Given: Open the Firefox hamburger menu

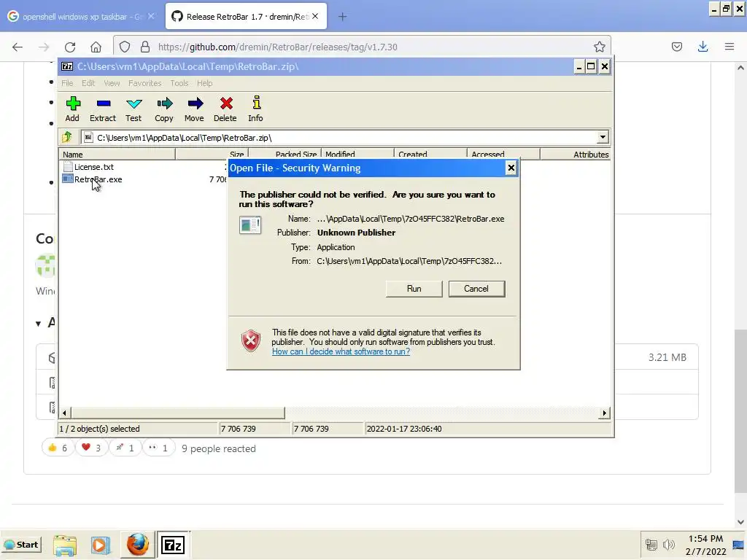Looking at the screenshot, I should pyautogui.click(x=729, y=47).
